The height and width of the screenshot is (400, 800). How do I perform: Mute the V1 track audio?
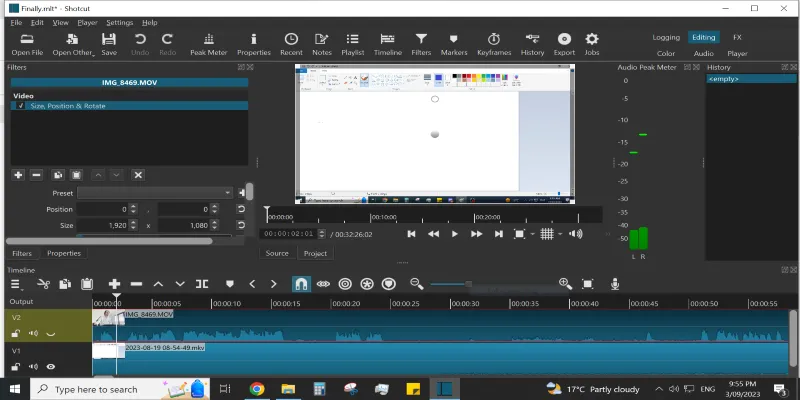click(x=33, y=366)
